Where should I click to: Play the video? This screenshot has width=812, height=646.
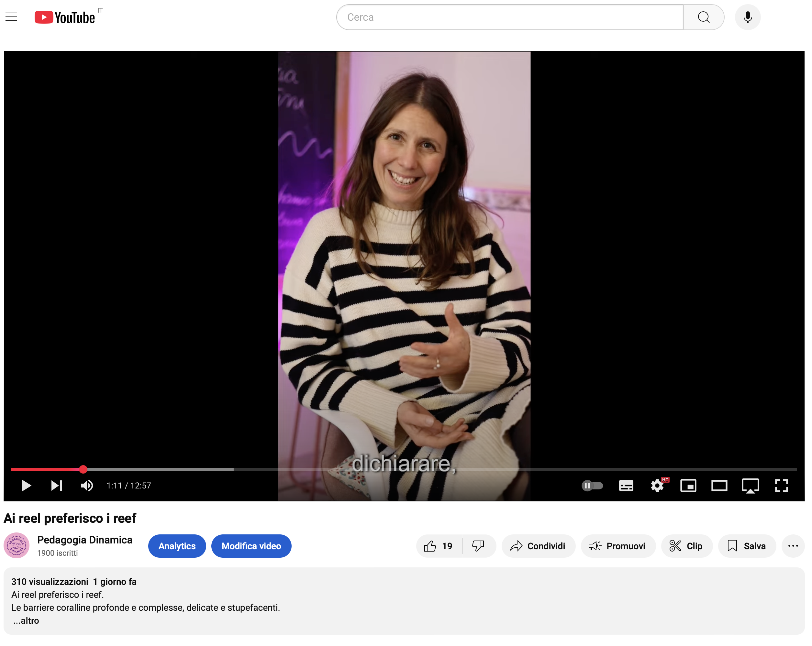click(x=26, y=485)
